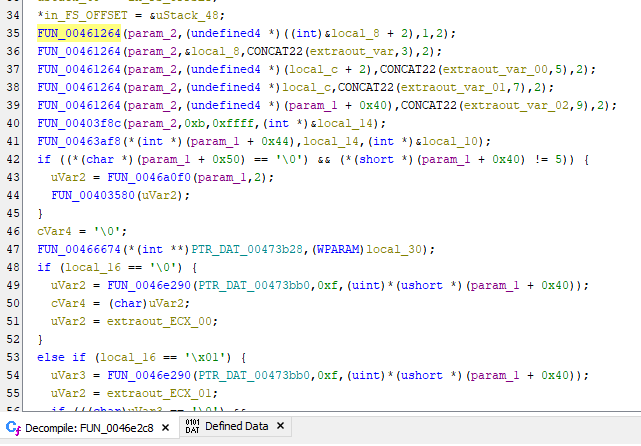
Task: Close the Defined Data tab
Action: (x=281, y=427)
